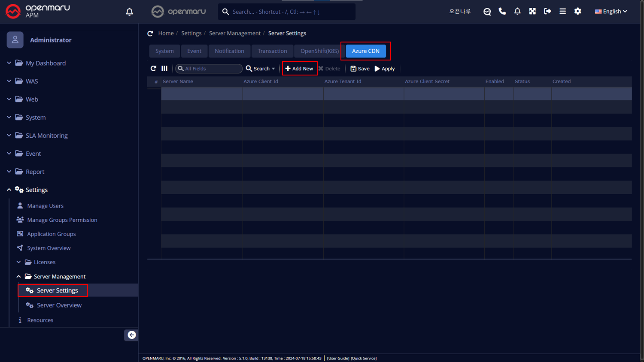
Task: Open the English language dropdown
Action: click(611, 12)
